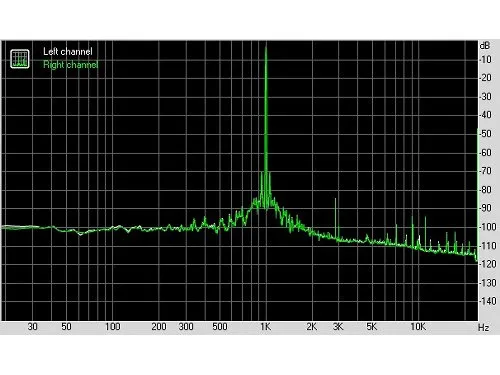Select the Right channel legend label
Viewport: 500px width, 375px height.
pyautogui.click(x=71, y=64)
